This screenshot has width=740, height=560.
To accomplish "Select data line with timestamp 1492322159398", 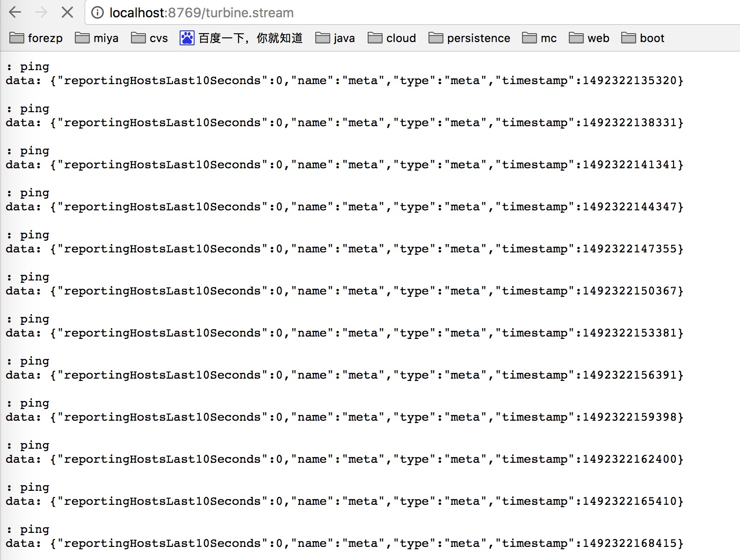I will (344, 417).
